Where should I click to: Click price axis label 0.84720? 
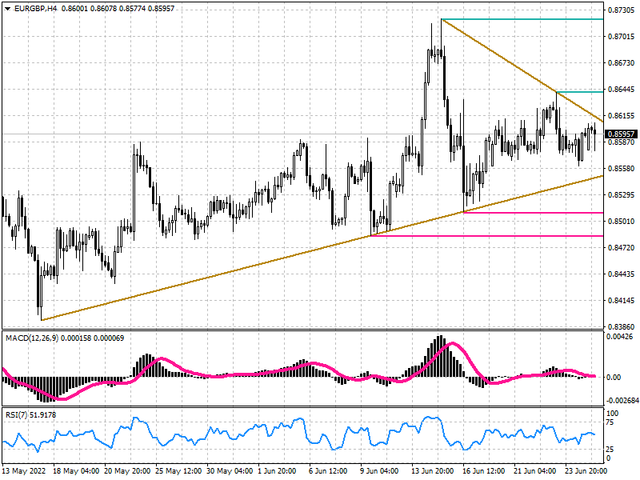[x=621, y=248]
